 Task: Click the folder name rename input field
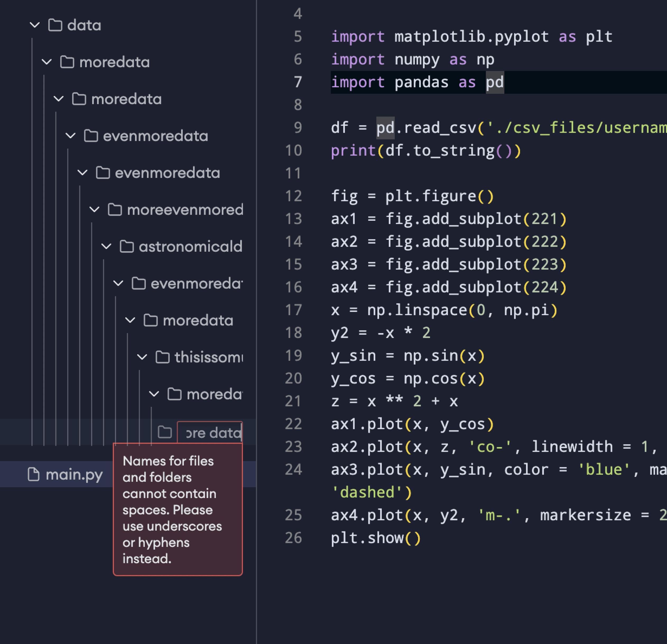coord(210,433)
